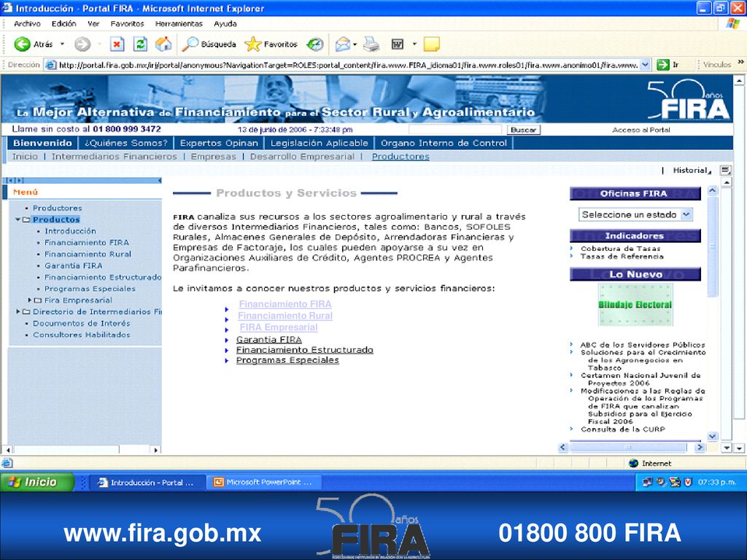Open Consulta de la CURP link

click(622, 429)
